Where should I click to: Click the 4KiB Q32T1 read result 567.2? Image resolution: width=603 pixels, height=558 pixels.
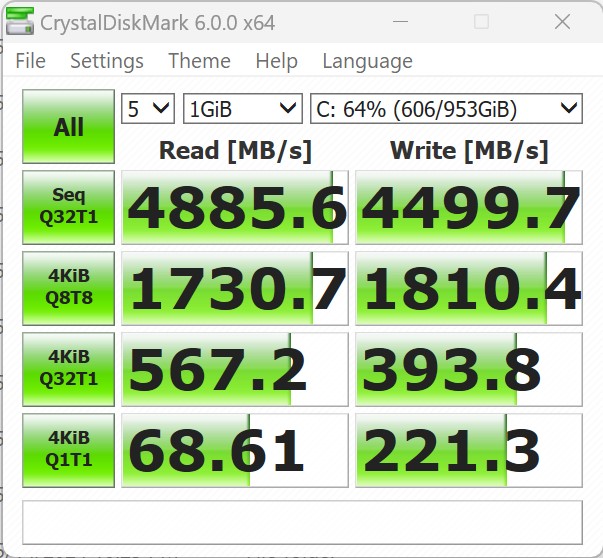235,369
